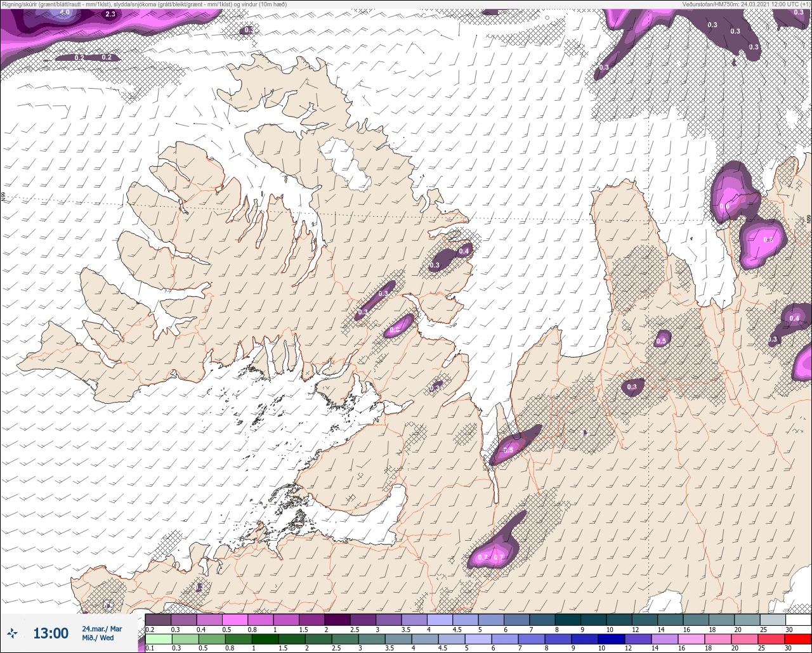Select upper legend row swatch labeled 0.4

click(x=209, y=619)
